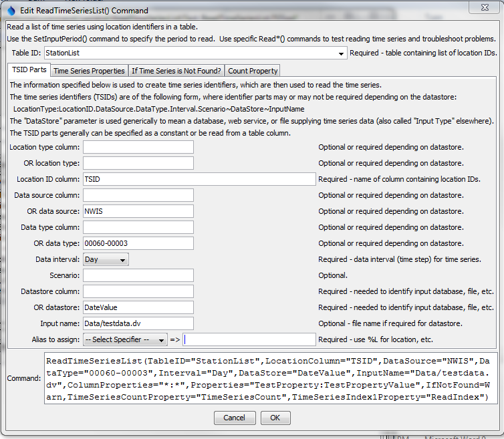This screenshot has width=504, height=439.
Task: Open the Time Series Properties tab
Action: tap(89, 70)
